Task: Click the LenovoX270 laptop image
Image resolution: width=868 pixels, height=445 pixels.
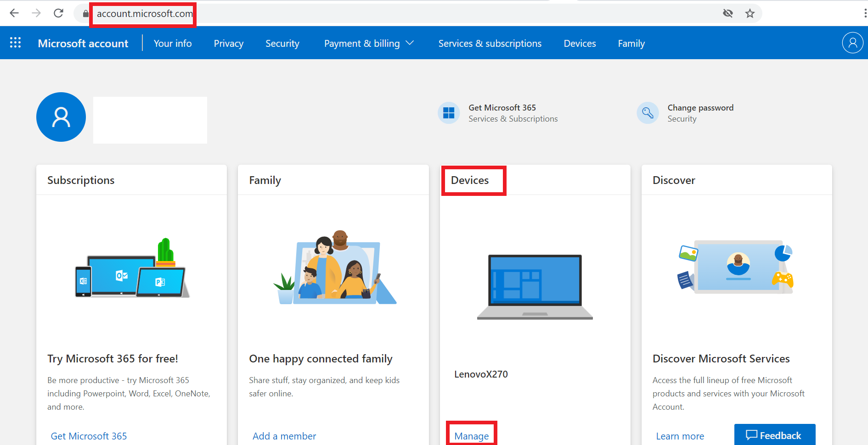Action: click(x=535, y=287)
